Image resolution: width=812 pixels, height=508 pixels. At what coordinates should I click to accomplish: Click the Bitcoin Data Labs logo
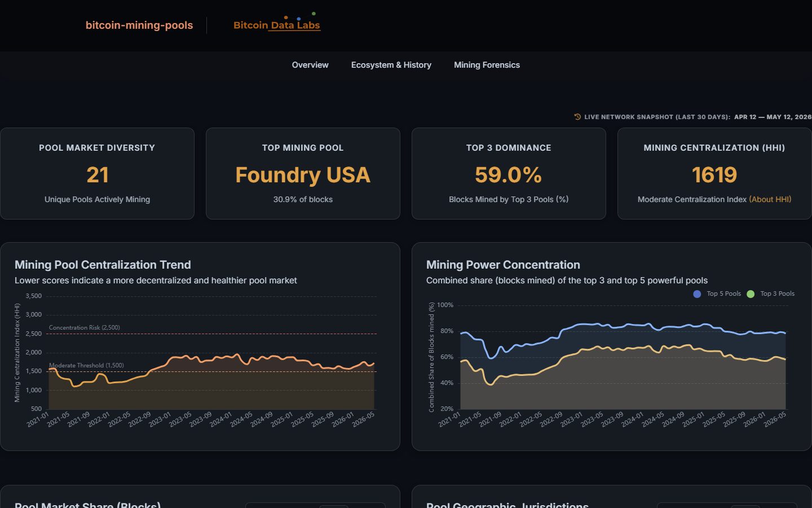click(277, 23)
